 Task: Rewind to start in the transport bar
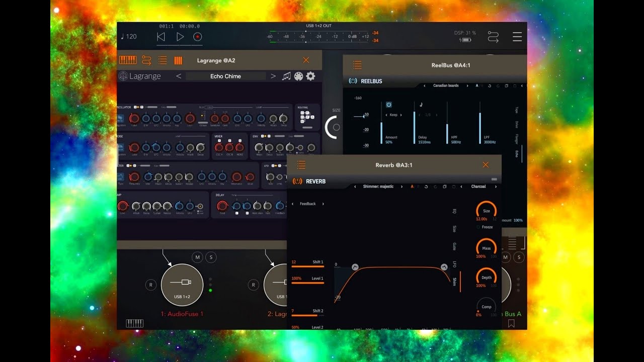point(161,37)
